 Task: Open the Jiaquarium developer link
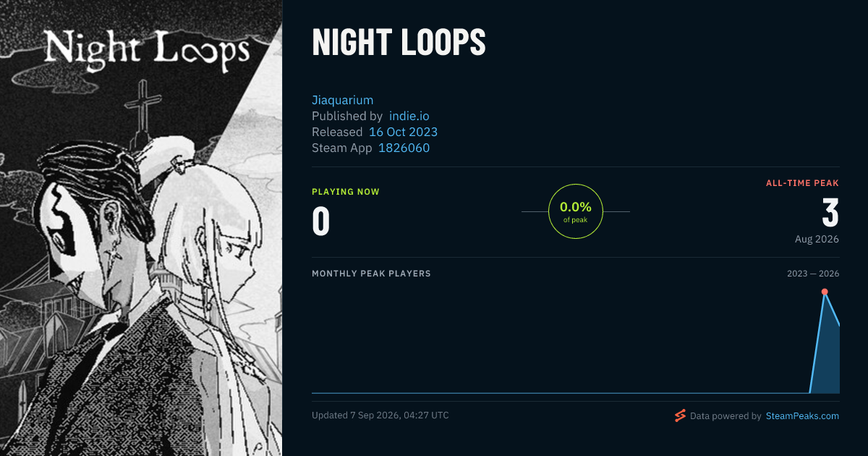click(342, 100)
